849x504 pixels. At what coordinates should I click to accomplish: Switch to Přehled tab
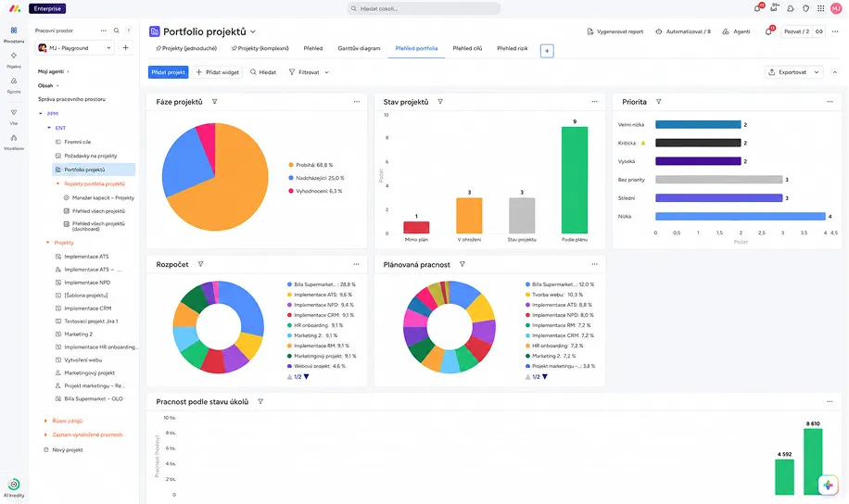tap(313, 48)
